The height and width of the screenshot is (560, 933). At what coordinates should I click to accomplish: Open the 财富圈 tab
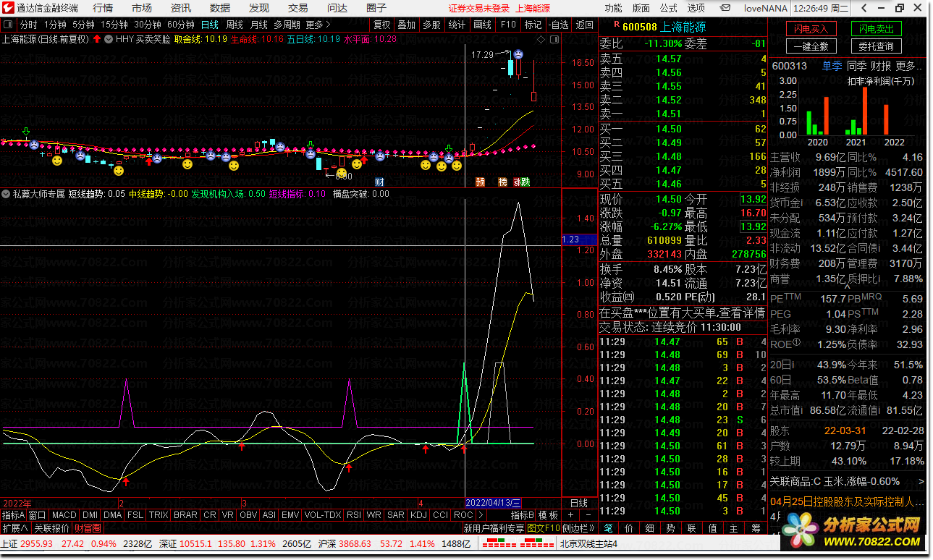[x=88, y=528]
